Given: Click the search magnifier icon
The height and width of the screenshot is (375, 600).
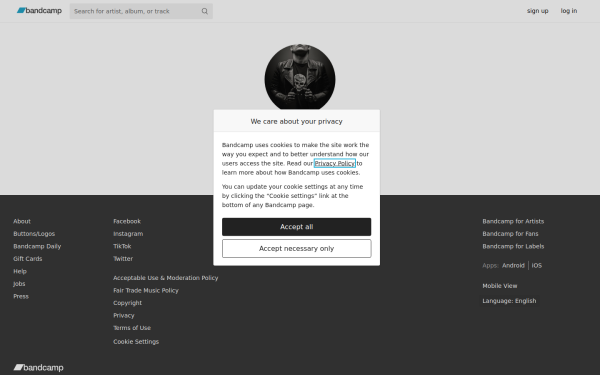Looking at the screenshot, I should [x=205, y=11].
